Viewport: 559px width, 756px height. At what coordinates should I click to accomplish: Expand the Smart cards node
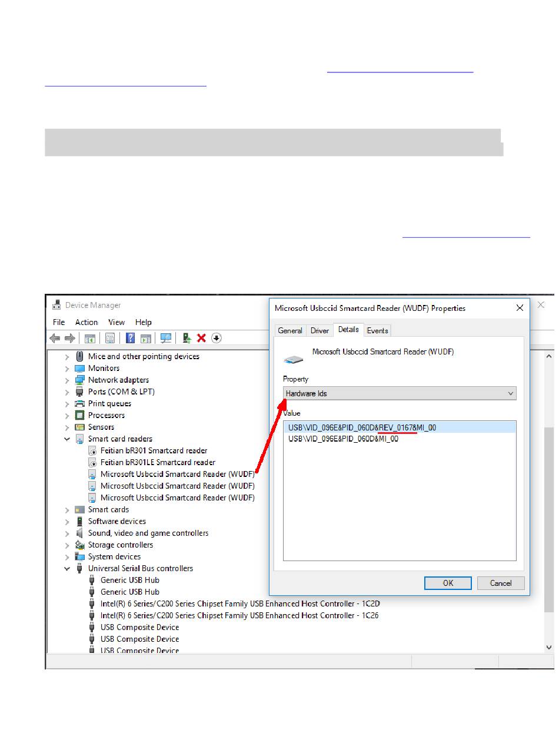tap(67, 510)
